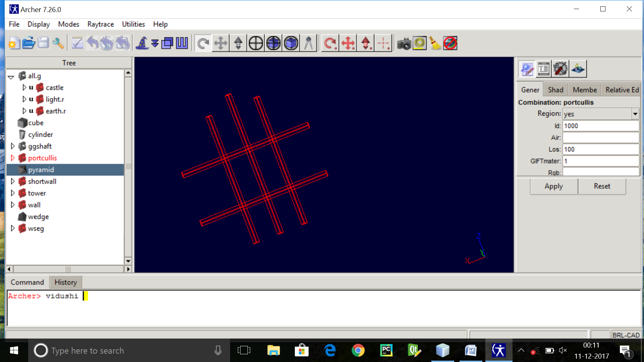644x362 pixels.
Task: Open the attributes text panel icon
Action: point(543,69)
